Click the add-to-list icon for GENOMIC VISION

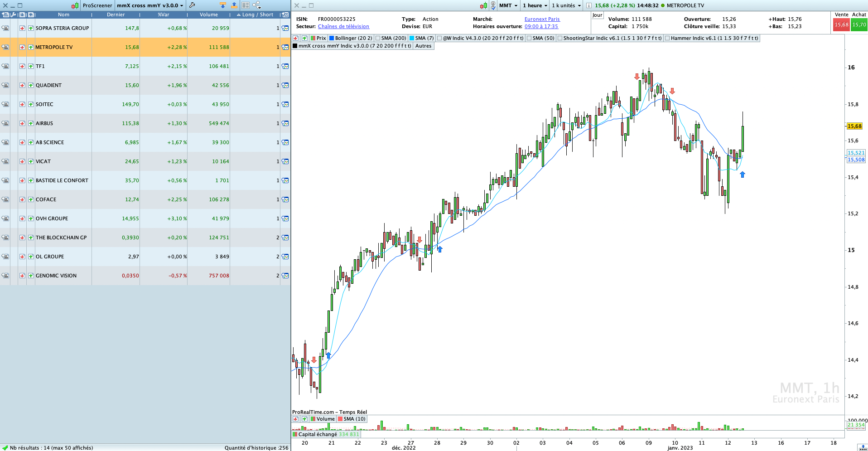5,276
